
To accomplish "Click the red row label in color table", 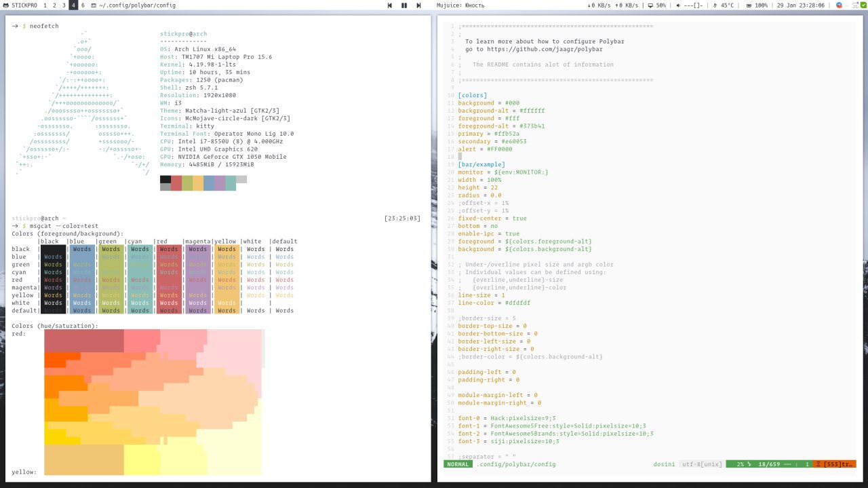I will pyautogui.click(x=17, y=280).
